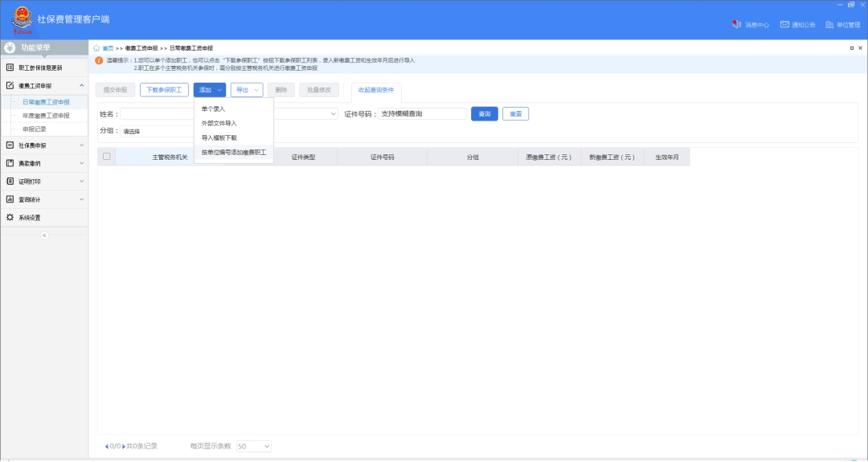Click the 通知公告 envelope icon
The height and width of the screenshot is (462, 868).
(x=784, y=24)
